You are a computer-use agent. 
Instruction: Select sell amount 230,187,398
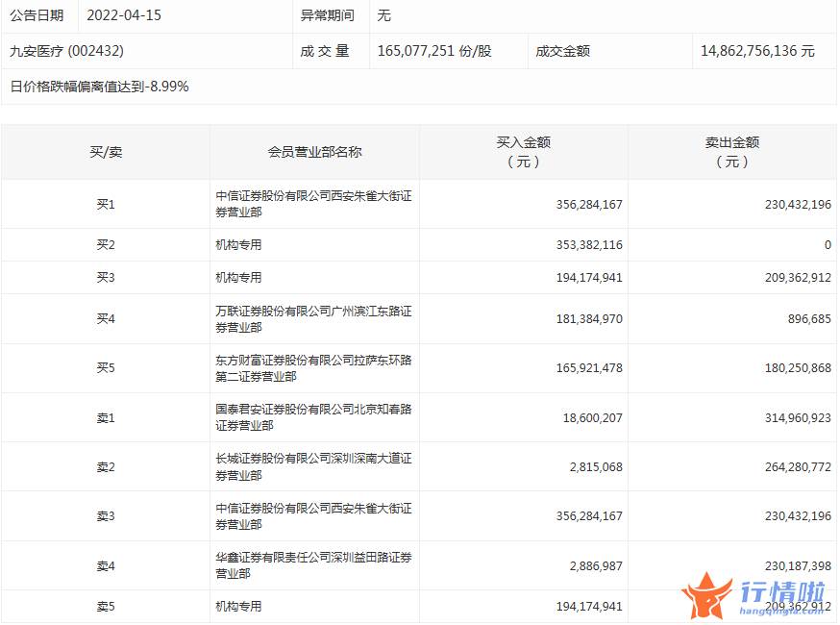[x=798, y=566]
